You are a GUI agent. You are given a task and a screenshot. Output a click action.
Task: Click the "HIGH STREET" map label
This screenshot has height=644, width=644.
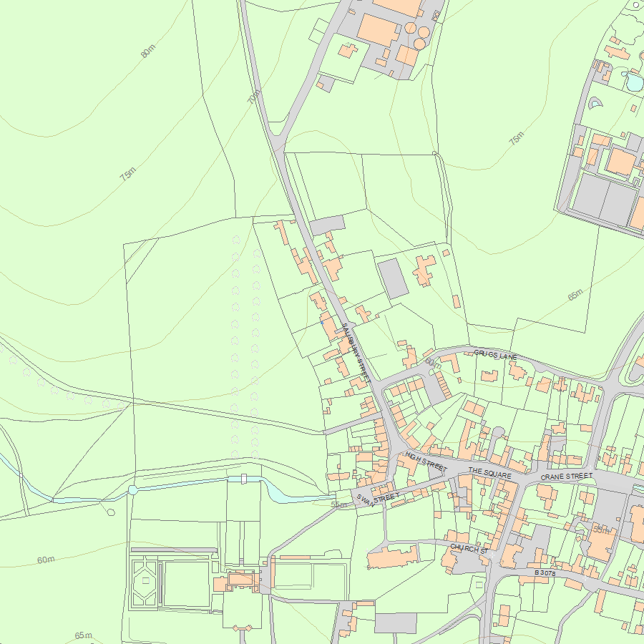click(x=426, y=462)
